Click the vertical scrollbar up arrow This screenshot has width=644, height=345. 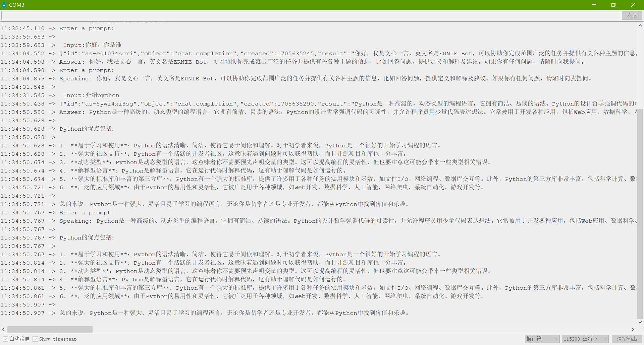pyautogui.click(x=640, y=25)
